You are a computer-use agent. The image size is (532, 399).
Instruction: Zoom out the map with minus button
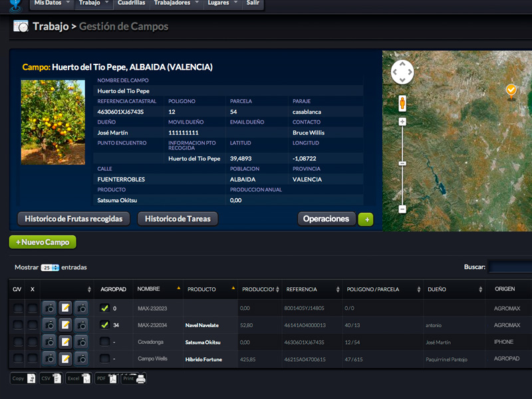pyautogui.click(x=402, y=209)
